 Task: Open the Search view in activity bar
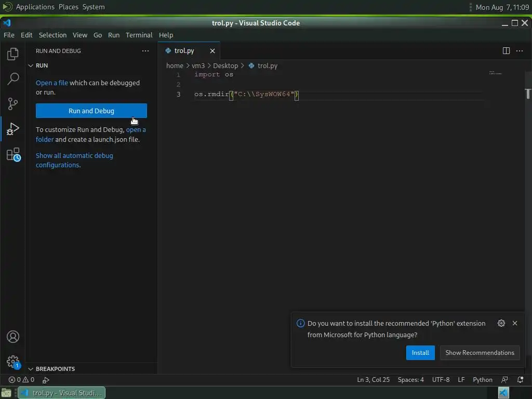[13, 79]
